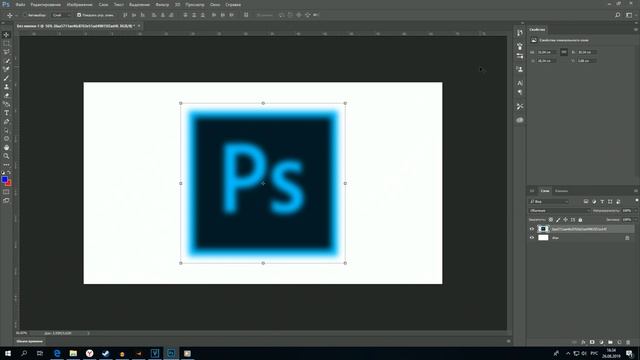Select the Zoom tool
Viewport: 640px width, 360px height.
click(7, 156)
